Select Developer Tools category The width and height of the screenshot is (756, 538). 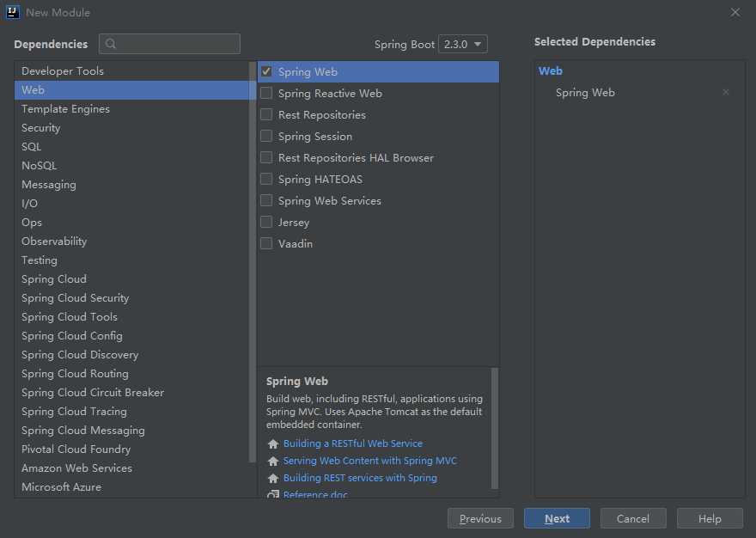pyautogui.click(x=131, y=71)
